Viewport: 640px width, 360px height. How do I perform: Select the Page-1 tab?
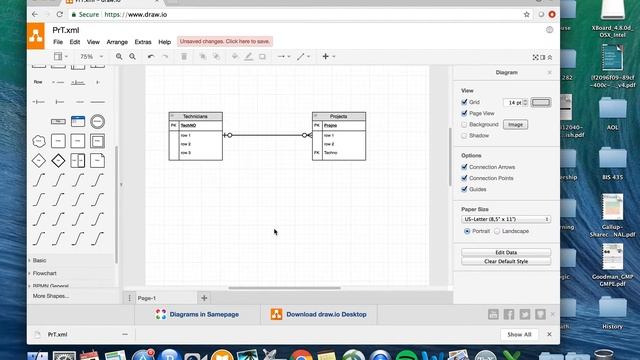[x=147, y=298]
